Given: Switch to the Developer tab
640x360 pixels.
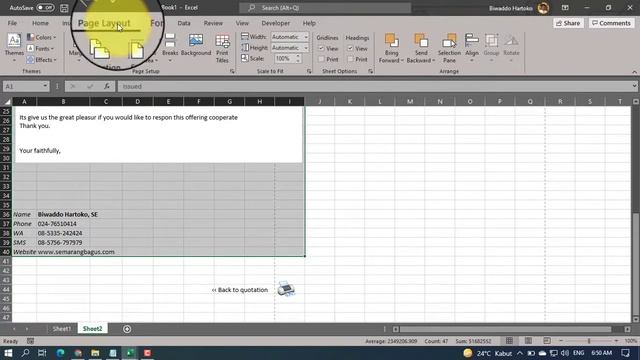Looking at the screenshot, I should [276, 23].
